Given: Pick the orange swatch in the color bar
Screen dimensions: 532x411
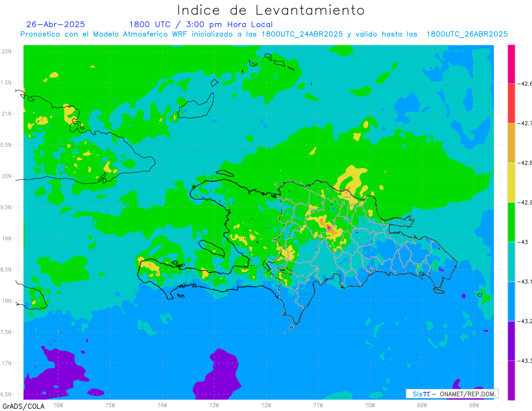Looking at the screenshot, I should coord(511,143).
